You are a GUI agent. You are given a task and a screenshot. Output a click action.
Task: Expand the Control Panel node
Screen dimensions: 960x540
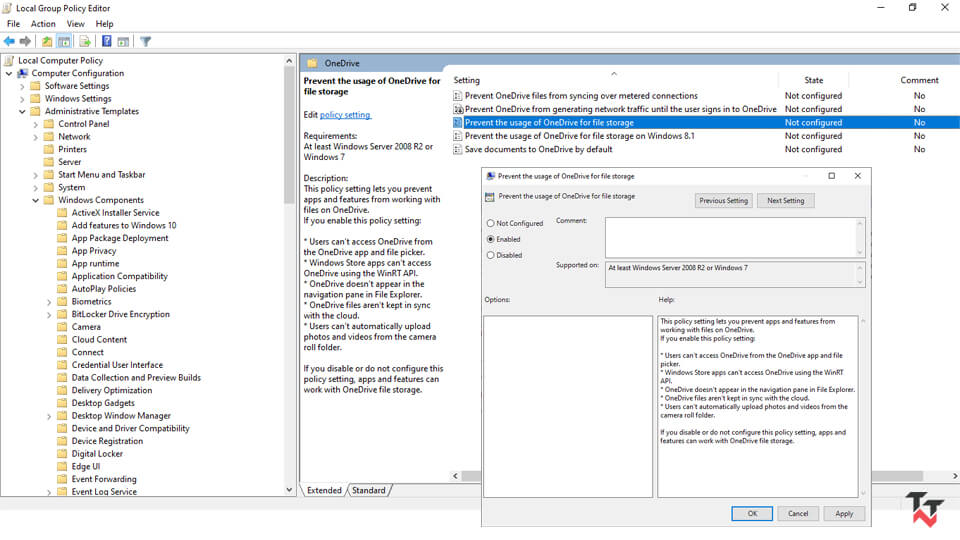[36, 124]
